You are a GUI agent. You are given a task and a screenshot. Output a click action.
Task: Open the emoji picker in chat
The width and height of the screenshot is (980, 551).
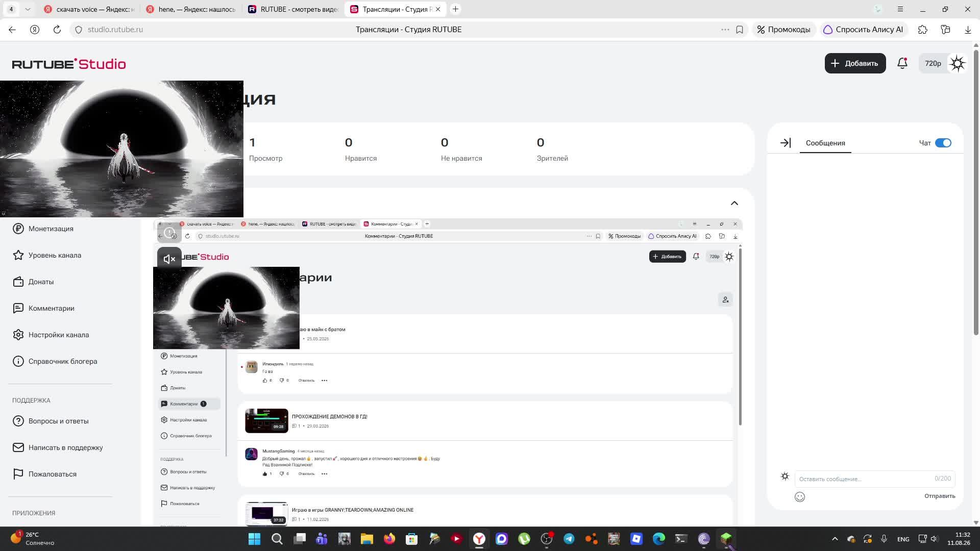[x=800, y=496]
